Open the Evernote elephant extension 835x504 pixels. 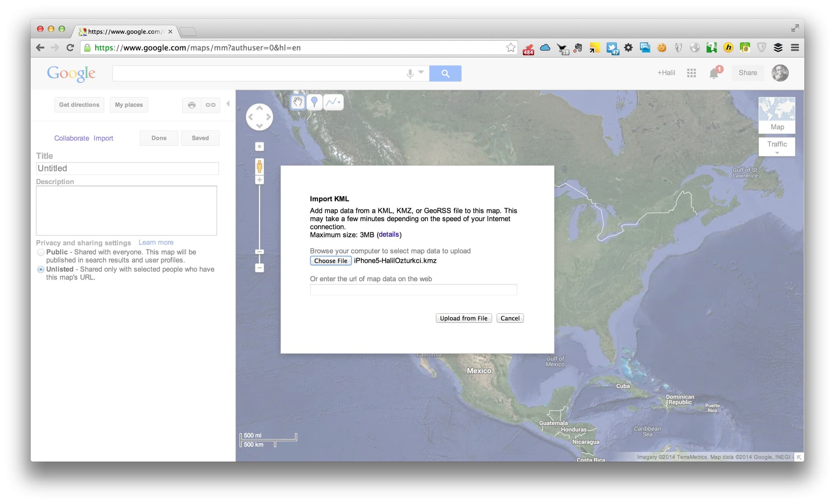click(x=578, y=48)
